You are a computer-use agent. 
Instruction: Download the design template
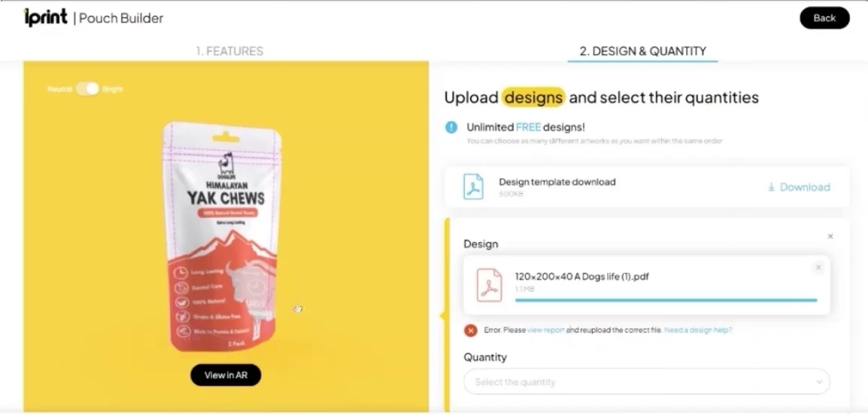point(799,187)
